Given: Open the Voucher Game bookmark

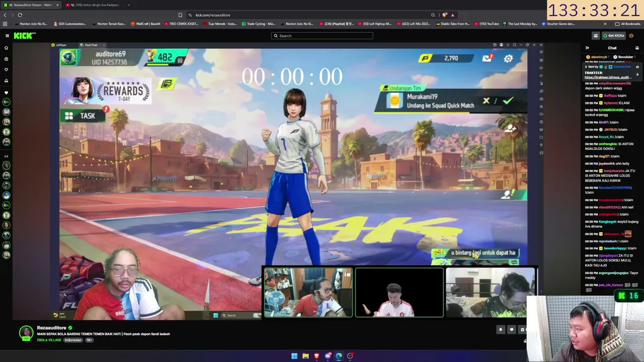Looking at the screenshot, I should (558, 24).
